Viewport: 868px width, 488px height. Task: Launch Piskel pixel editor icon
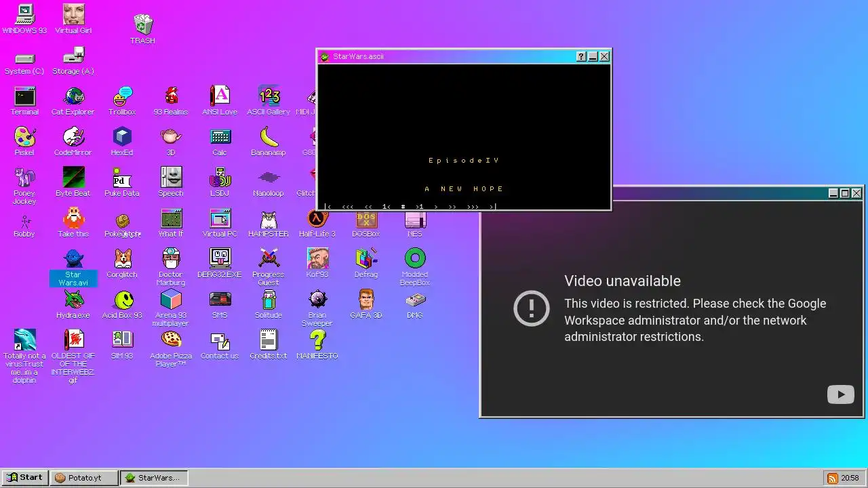pyautogui.click(x=24, y=142)
